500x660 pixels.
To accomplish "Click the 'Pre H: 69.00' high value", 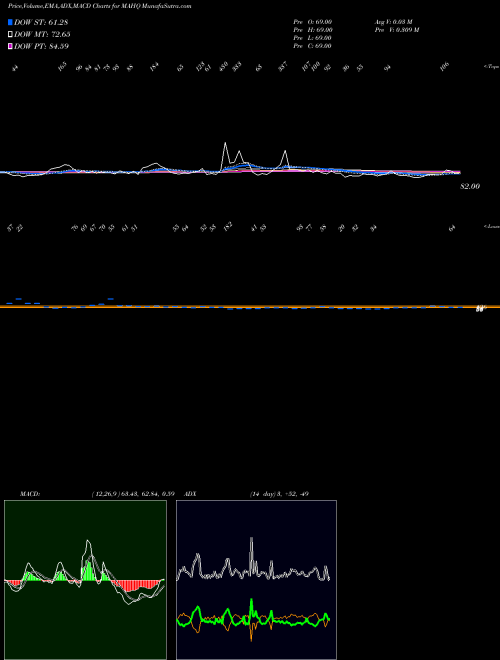I will pos(314,30).
